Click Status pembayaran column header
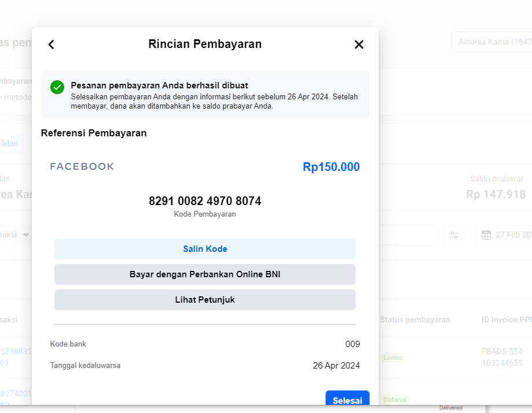The height and width of the screenshot is (413, 532). coord(415,320)
